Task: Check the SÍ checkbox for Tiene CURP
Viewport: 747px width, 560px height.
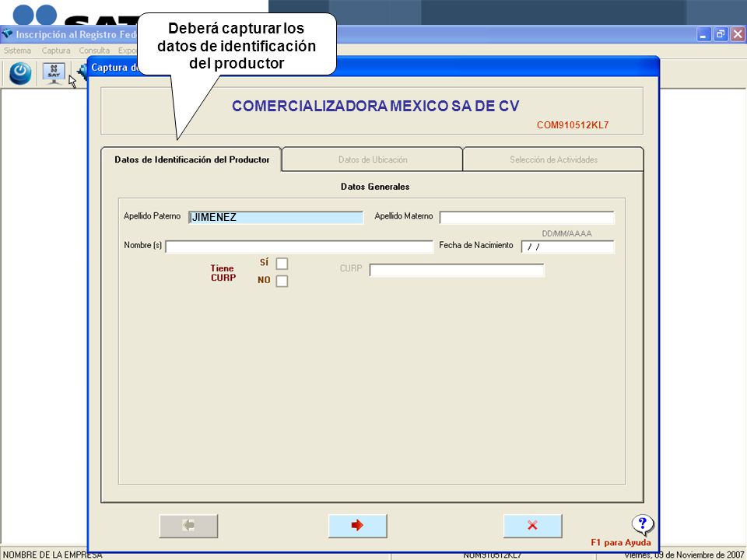Action: [x=282, y=264]
